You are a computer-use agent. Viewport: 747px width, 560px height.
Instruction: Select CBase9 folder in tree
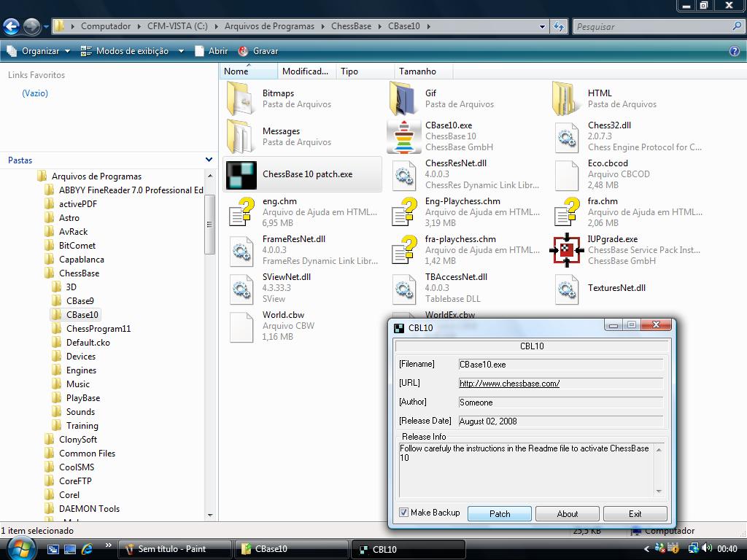click(x=80, y=301)
